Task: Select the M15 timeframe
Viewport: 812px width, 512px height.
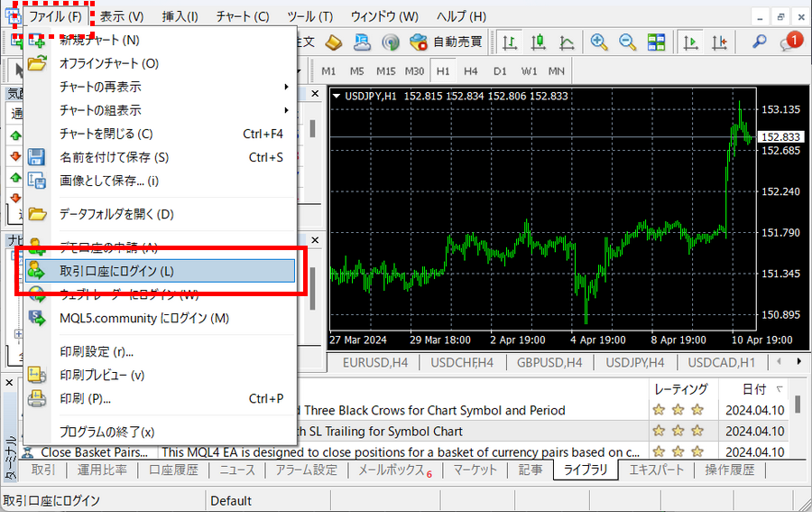Action: click(x=386, y=71)
